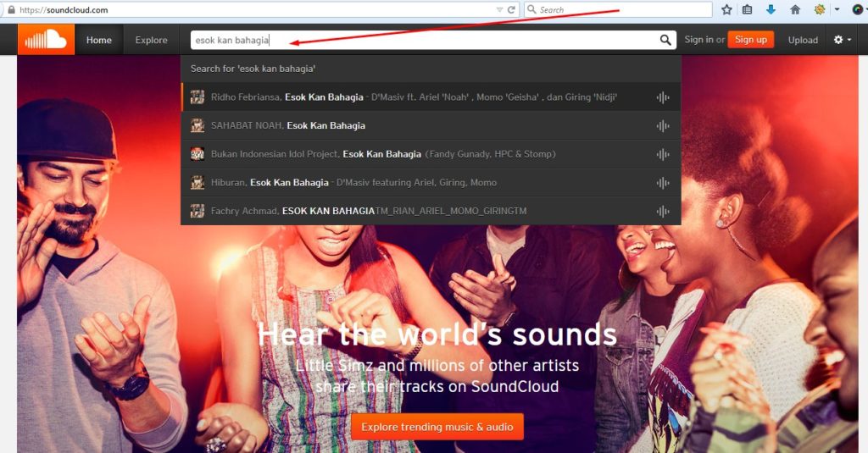868x453 pixels.
Task: Click waveform icon on Ridho Febriansa row
Action: pyautogui.click(x=663, y=98)
